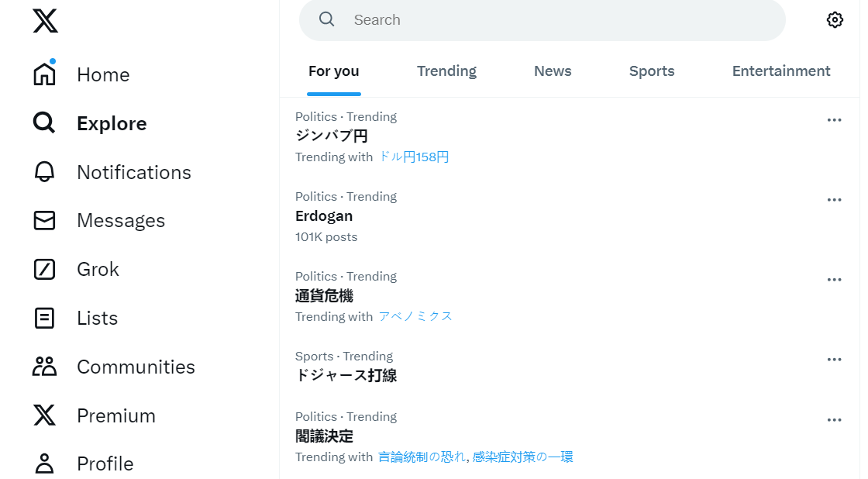
Task: Open the Communities people icon
Action: coord(45,367)
